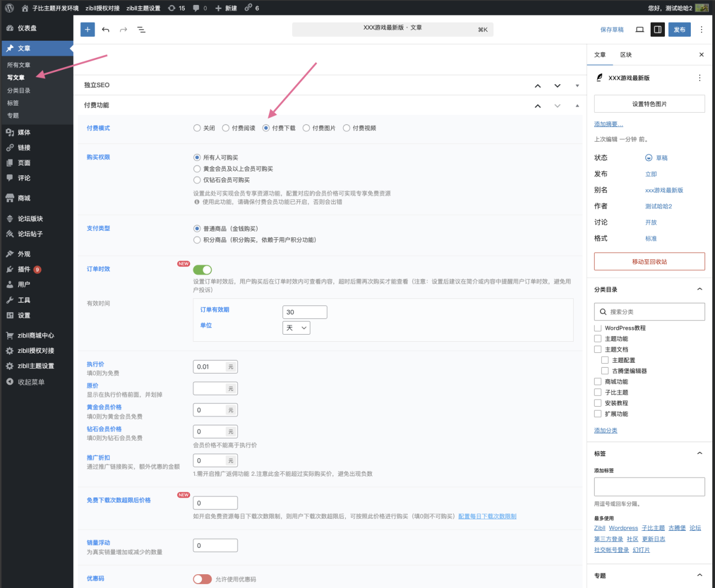
Task: Disable the 订单时效 toggle switch
Action: pyautogui.click(x=202, y=270)
